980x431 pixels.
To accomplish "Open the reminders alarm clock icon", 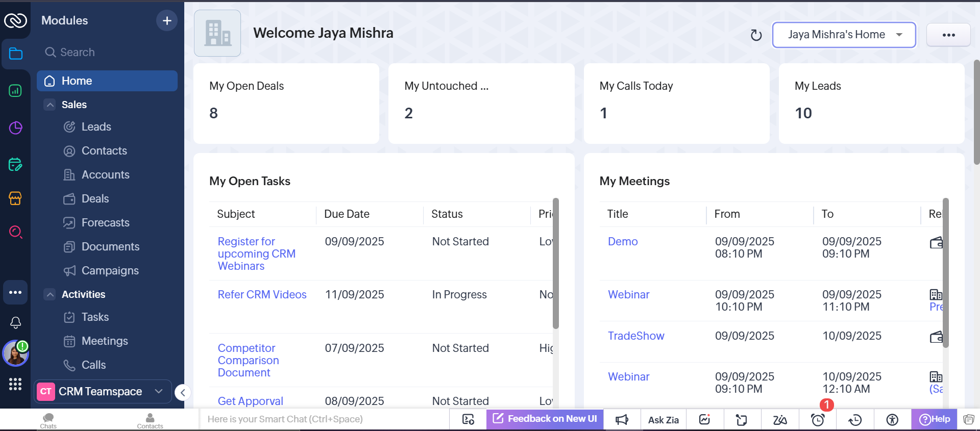I will pos(818,420).
